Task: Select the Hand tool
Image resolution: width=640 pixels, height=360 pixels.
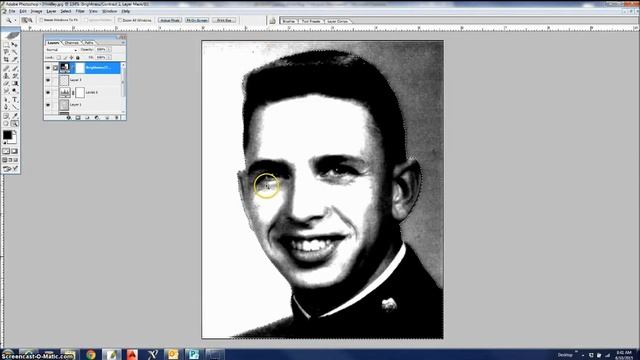Action: 6,123
